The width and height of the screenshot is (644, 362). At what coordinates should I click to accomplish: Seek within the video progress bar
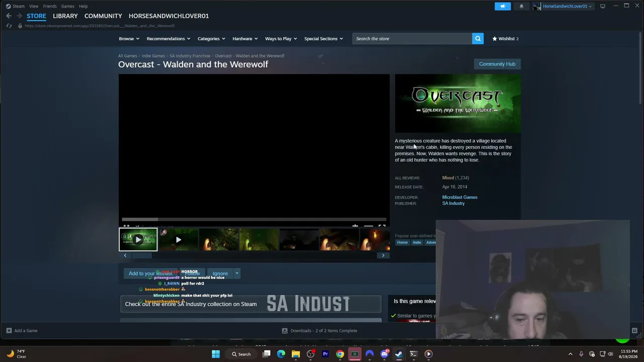point(255,219)
